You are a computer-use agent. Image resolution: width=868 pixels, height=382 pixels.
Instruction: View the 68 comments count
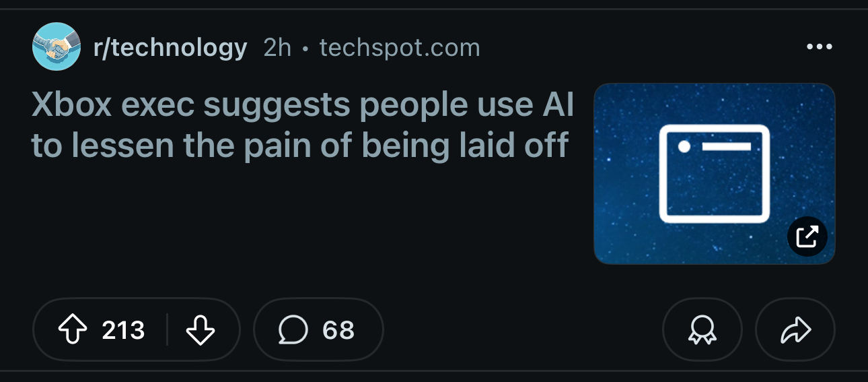338,330
